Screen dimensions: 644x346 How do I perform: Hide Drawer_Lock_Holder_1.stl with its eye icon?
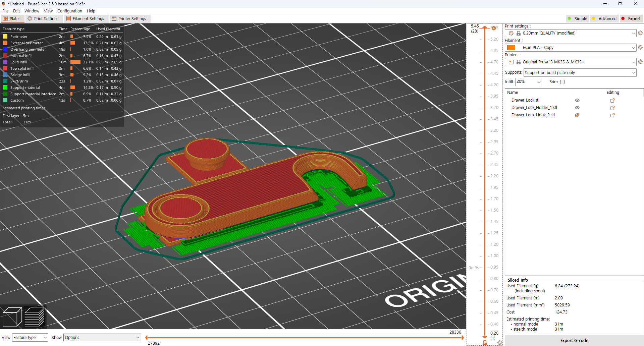[577, 108]
